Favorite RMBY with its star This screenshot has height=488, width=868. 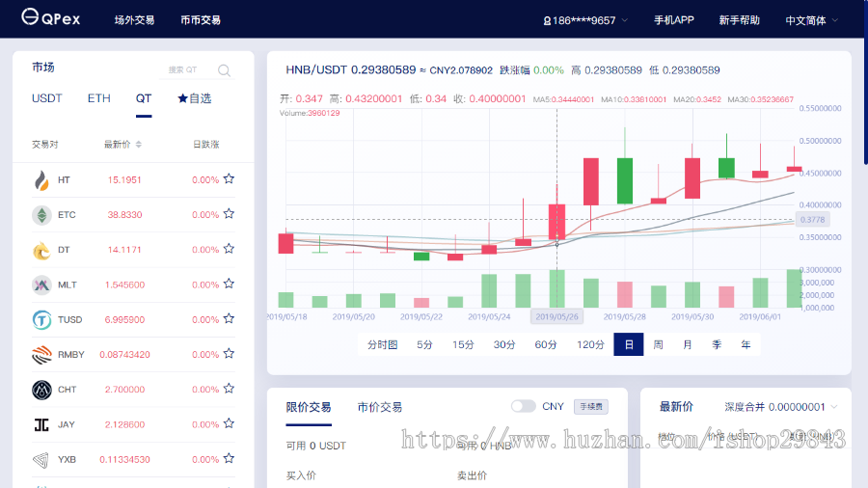[229, 353]
